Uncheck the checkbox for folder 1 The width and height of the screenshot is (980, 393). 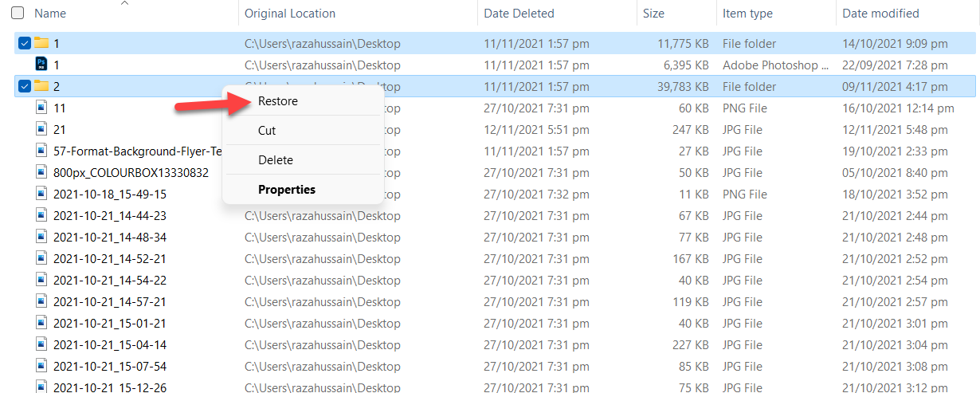coord(24,43)
